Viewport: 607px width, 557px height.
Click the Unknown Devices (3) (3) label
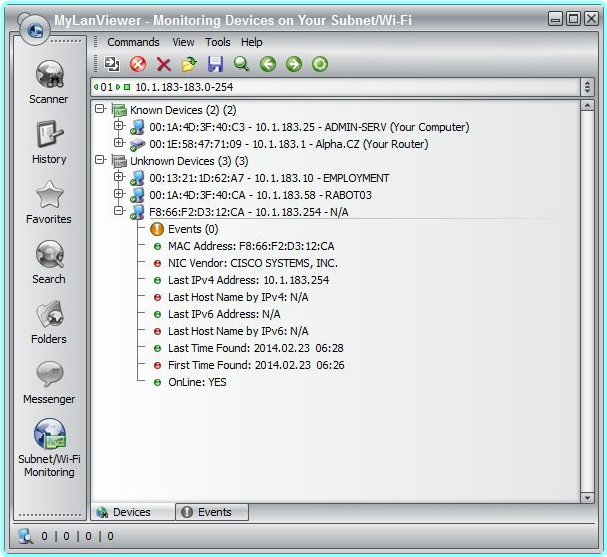[189, 161]
